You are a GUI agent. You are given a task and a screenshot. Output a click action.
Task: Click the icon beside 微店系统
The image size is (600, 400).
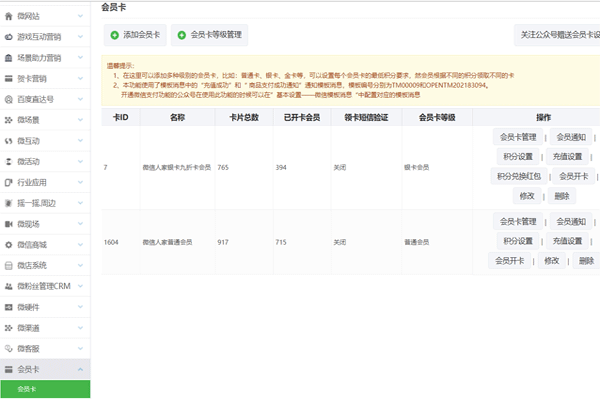click(8, 265)
